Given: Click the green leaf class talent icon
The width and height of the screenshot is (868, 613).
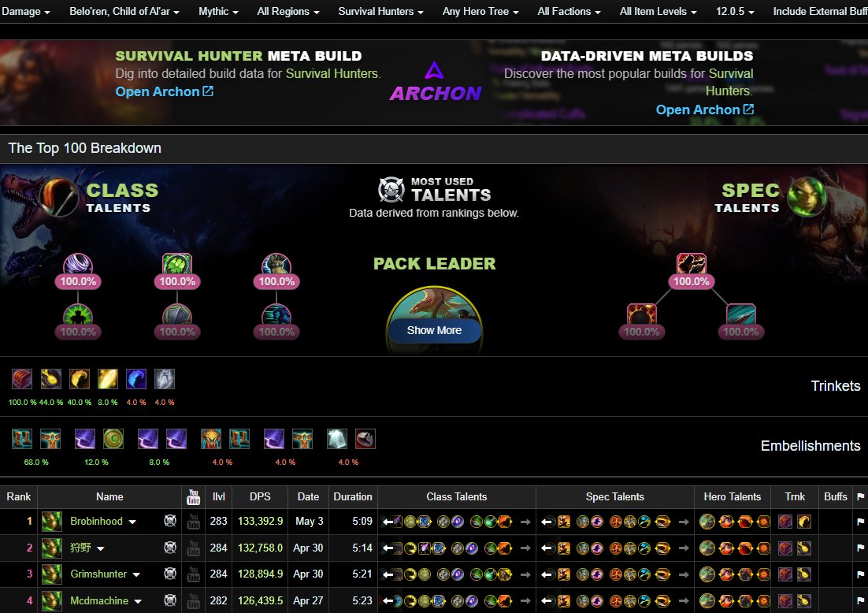Looking at the screenshot, I should click(177, 265).
